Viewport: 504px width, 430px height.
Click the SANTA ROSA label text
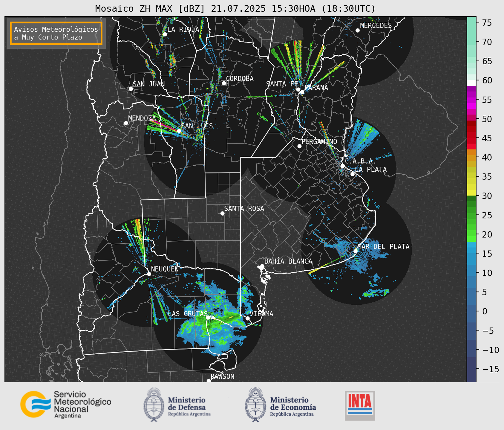click(244, 208)
